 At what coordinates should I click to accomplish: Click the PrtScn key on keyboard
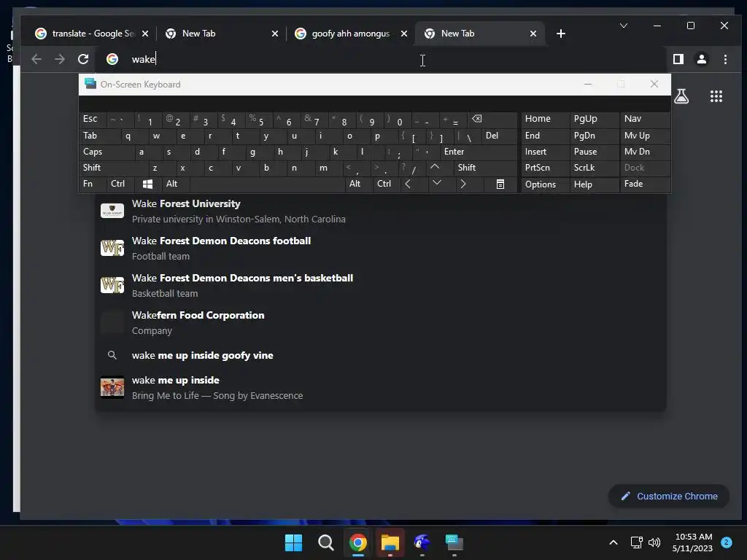545,168
